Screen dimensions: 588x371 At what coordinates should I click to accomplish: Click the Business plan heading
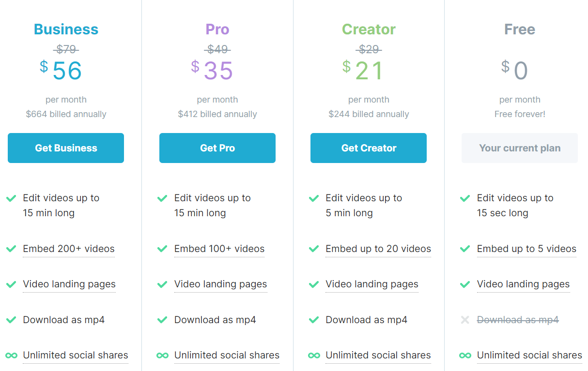point(66,30)
